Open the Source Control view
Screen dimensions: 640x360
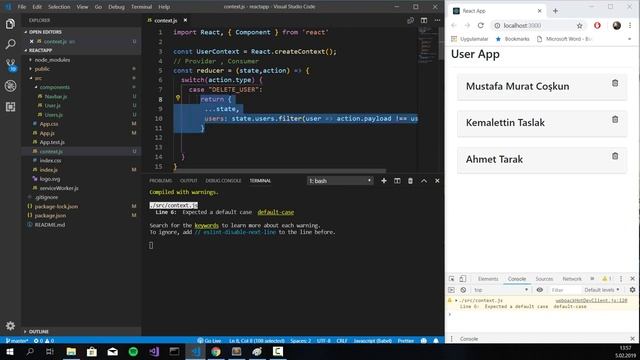pos(10,64)
